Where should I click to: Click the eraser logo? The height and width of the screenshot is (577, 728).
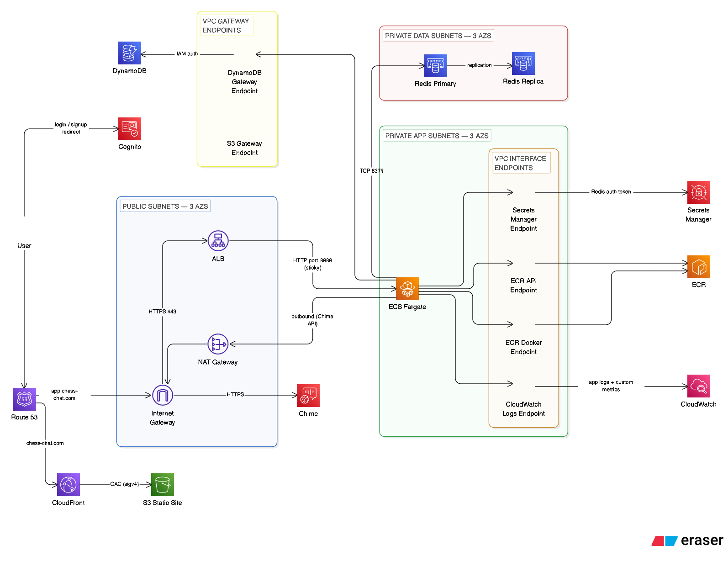[687, 540]
